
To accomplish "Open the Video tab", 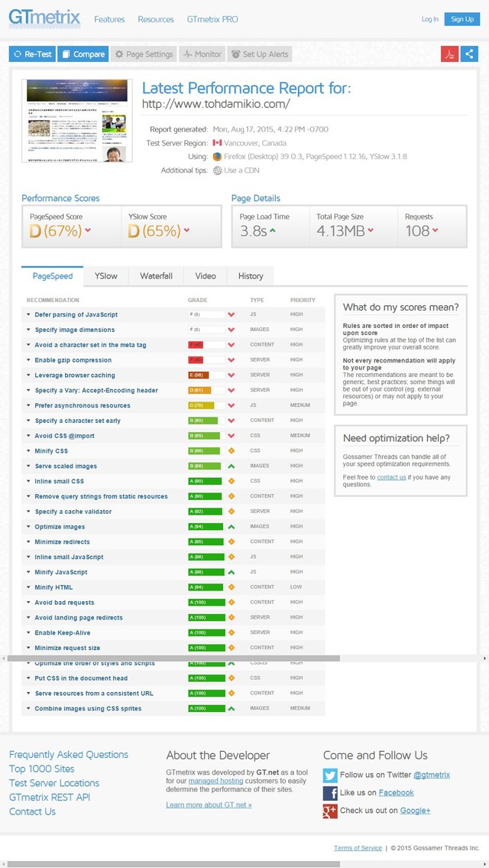I will pyautogui.click(x=206, y=275).
